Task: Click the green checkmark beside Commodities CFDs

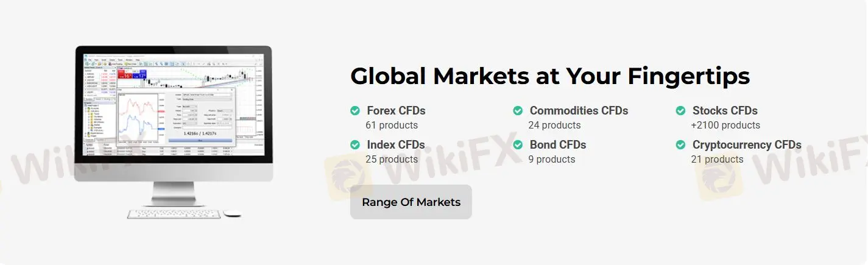Action: click(x=518, y=111)
